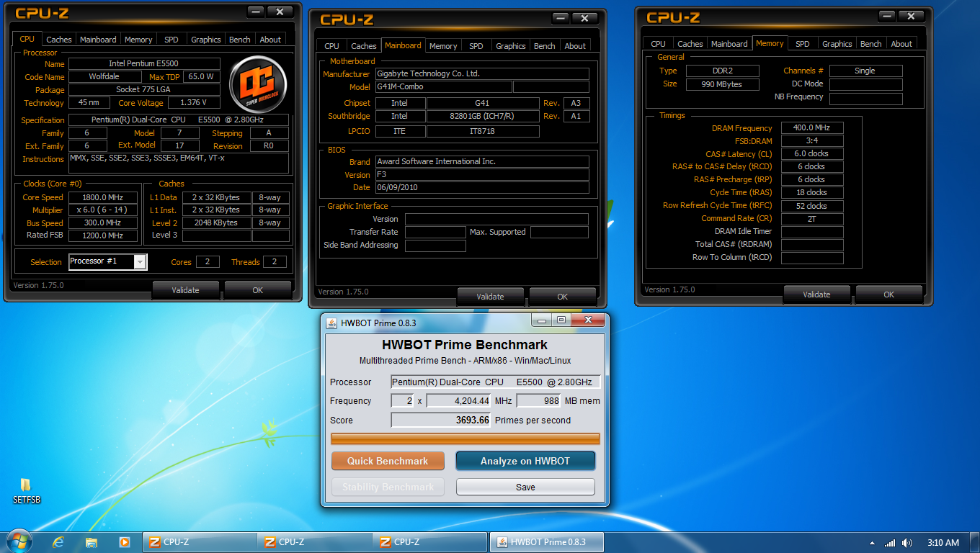The height and width of the screenshot is (553, 980).
Task: Open the SETFSB folder on desktop
Action: click(x=26, y=491)
